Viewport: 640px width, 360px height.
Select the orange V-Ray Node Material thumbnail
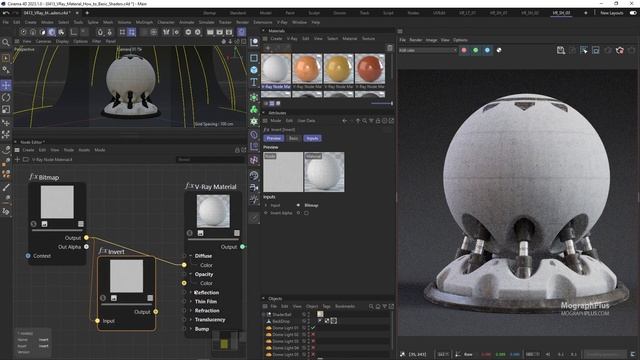(307, 69)
